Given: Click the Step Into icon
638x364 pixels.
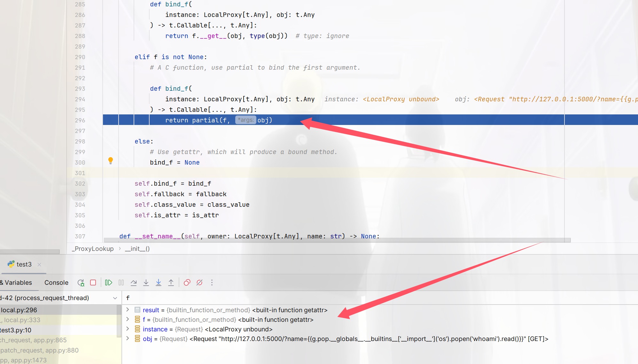Looking at the screenshot, I should [146, 283].
